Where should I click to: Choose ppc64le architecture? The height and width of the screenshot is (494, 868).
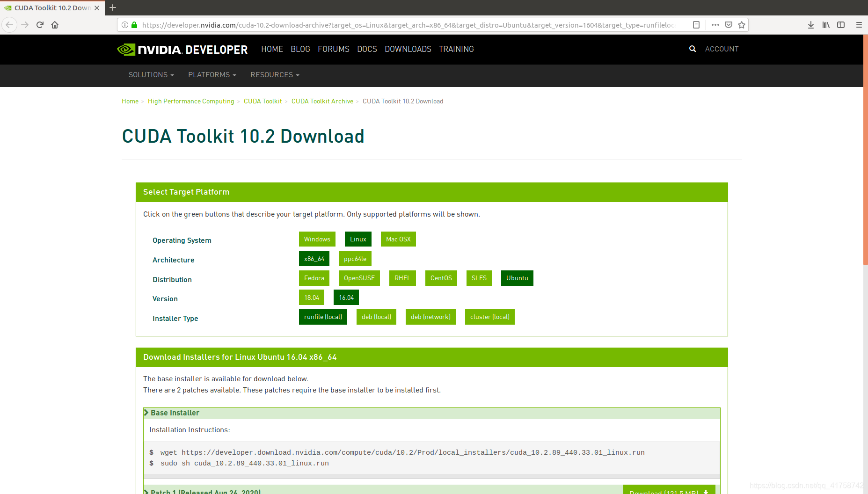(355, 259)
